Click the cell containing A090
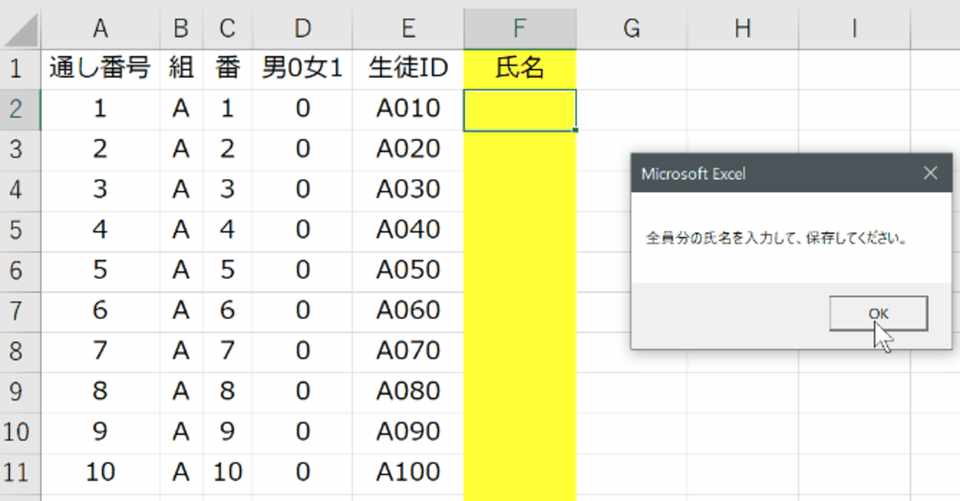 pos(408,433)
